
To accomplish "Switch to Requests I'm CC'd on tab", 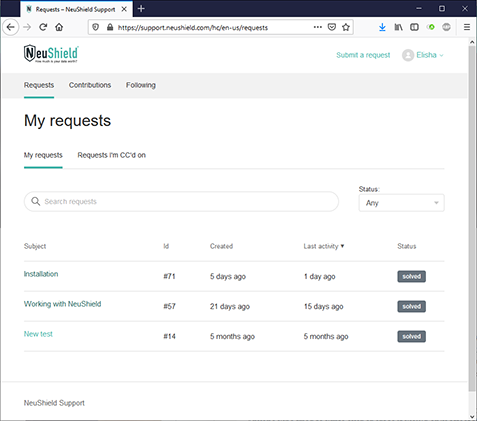I will pyautogui.click(x=112, y=155).
